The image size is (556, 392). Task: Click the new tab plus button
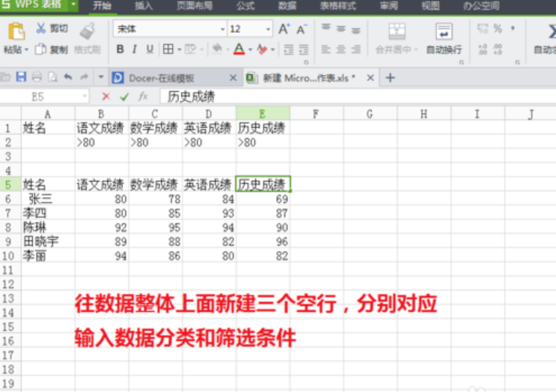pos(390,78)
